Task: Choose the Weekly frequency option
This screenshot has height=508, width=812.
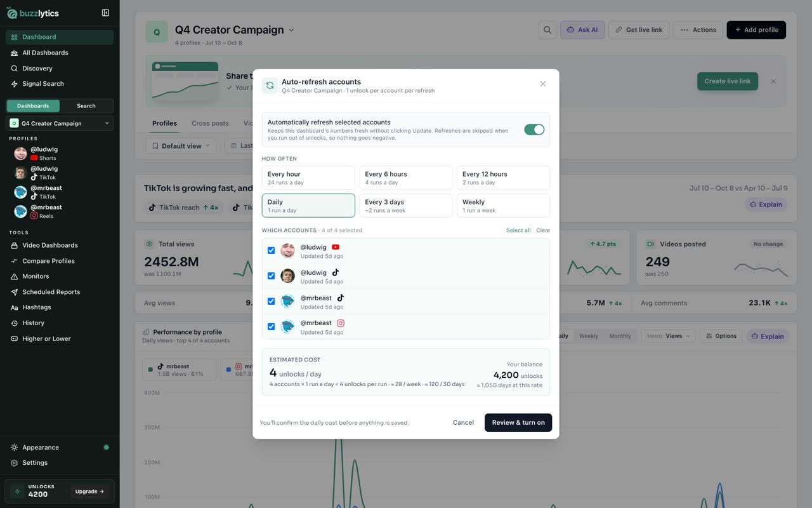Action: pos(503,206)
